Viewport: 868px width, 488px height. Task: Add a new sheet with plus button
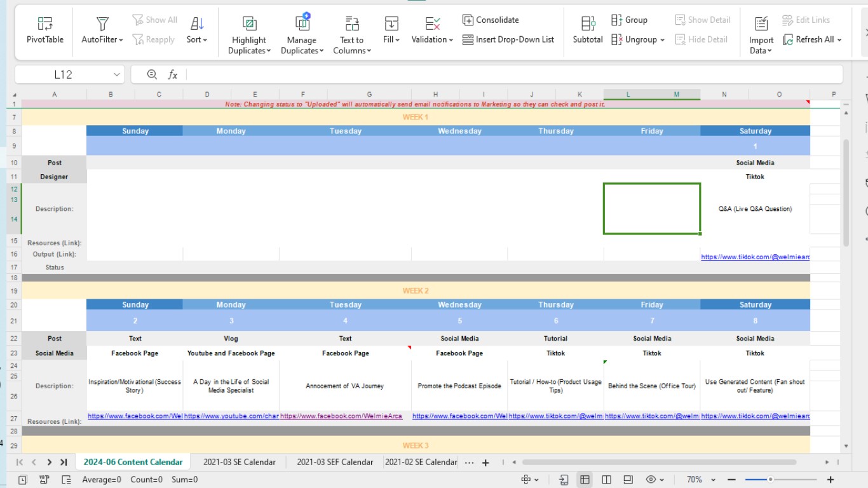click(x=485, y=463)
